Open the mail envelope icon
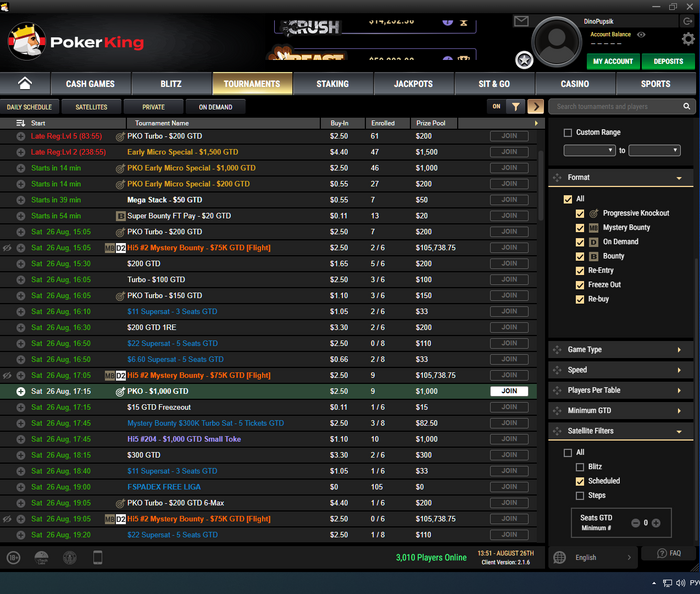 click(x=521, y=21)
